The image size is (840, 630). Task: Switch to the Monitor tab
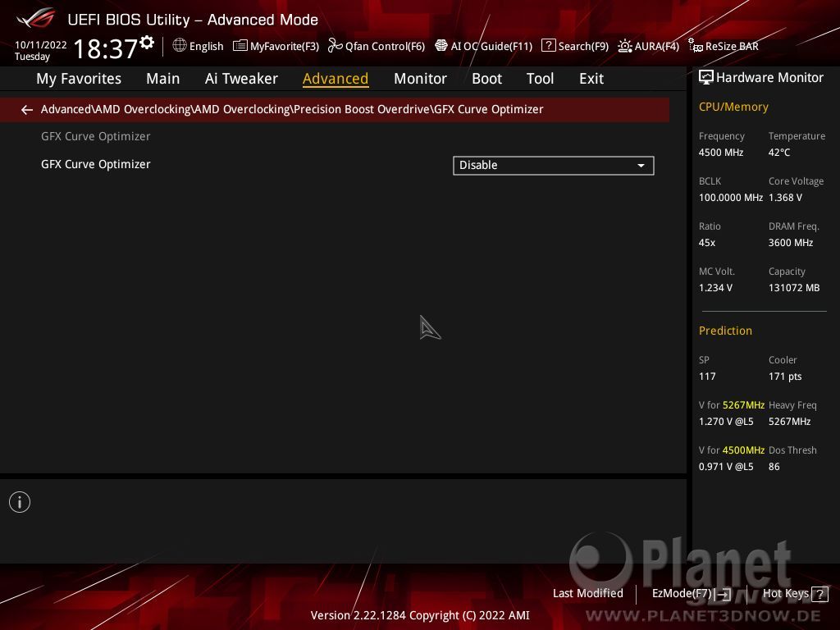[x=420, y=79]
